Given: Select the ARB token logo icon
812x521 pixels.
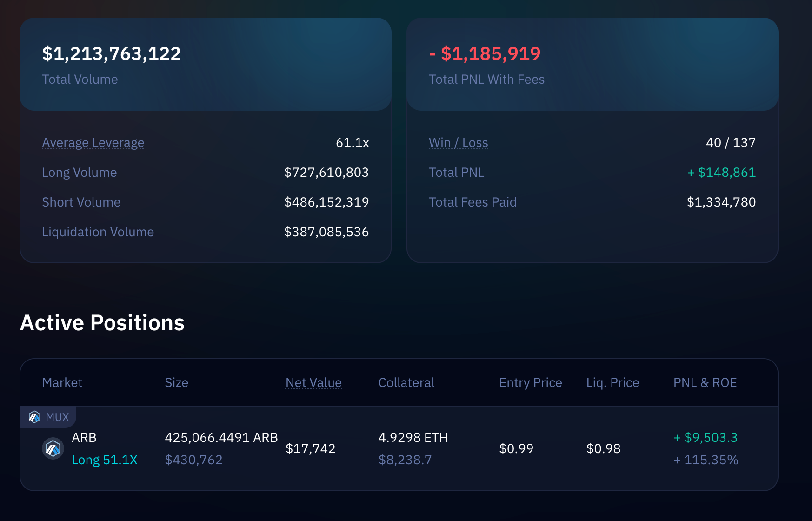Looking at the screenshot, I should tap(53, 448).
